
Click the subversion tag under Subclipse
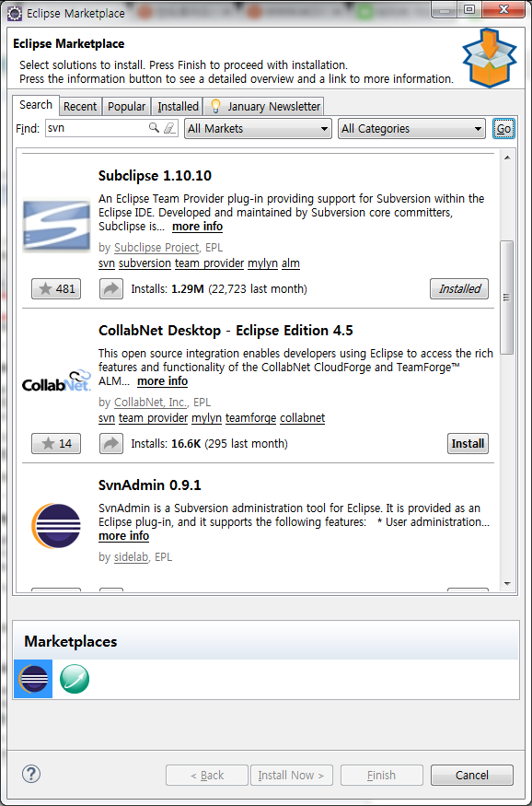tap(145, 263)
